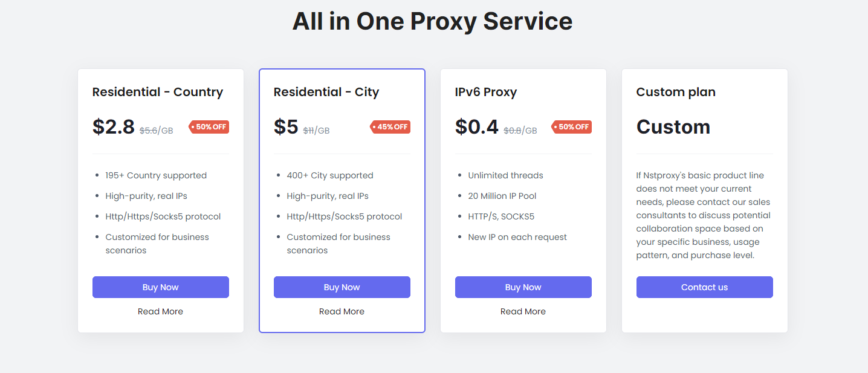Buy the IPv6 Proxy plan
The height and width of the screenshot is (373, 868).
coord(523,287)
